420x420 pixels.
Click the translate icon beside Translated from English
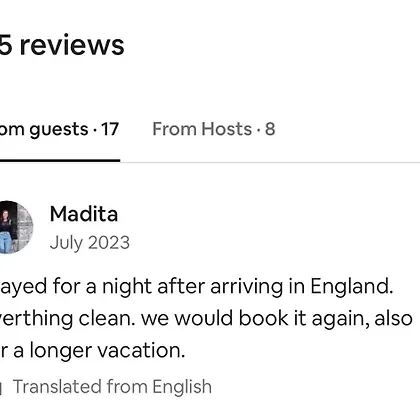pyautogui.click(x=1, y=387)
